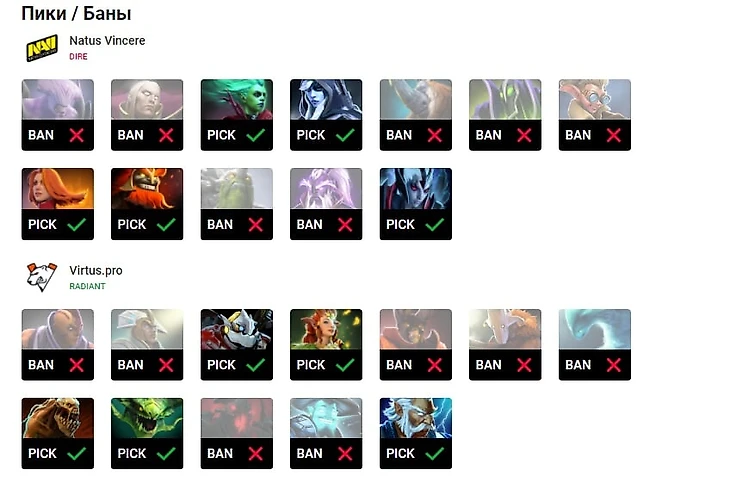730x483 pixels.
Task: Click the Virtus.pro team logo
Action: click(42, 277)
